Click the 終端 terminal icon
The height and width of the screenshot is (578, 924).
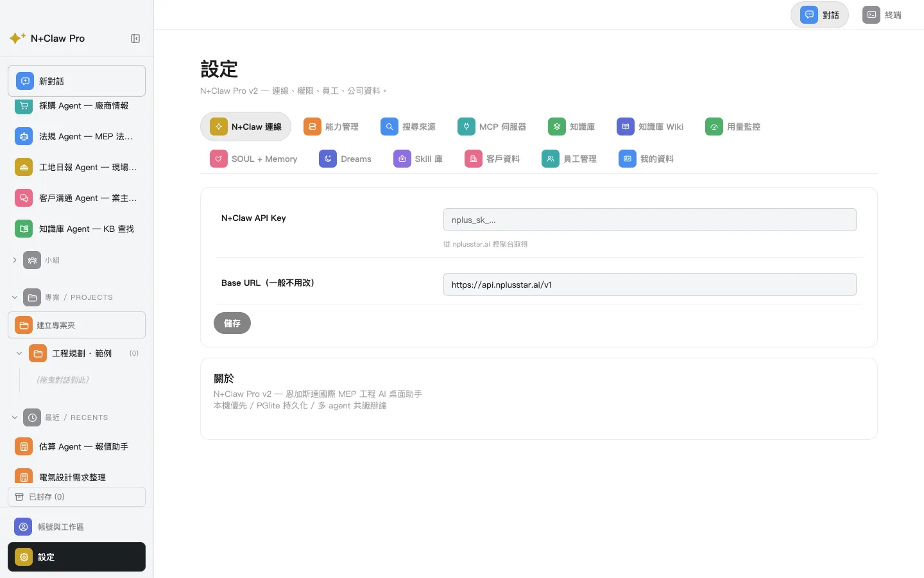(871, 15)
